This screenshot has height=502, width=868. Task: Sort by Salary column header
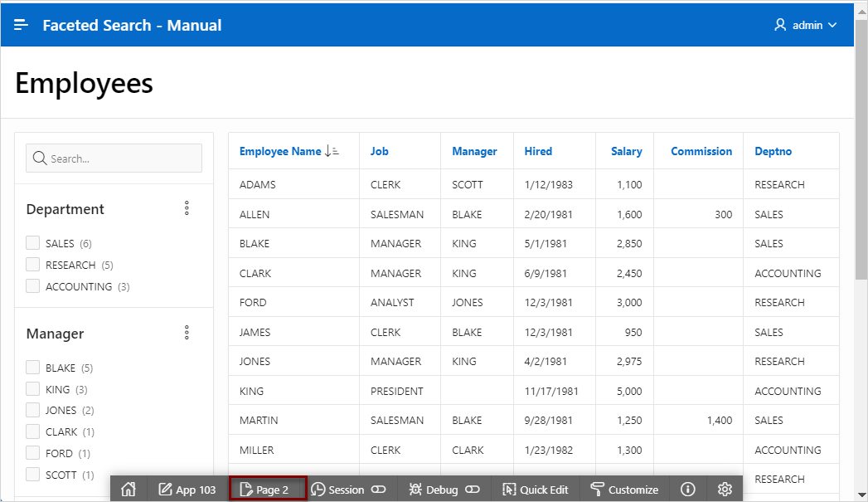tap(627, 151)
